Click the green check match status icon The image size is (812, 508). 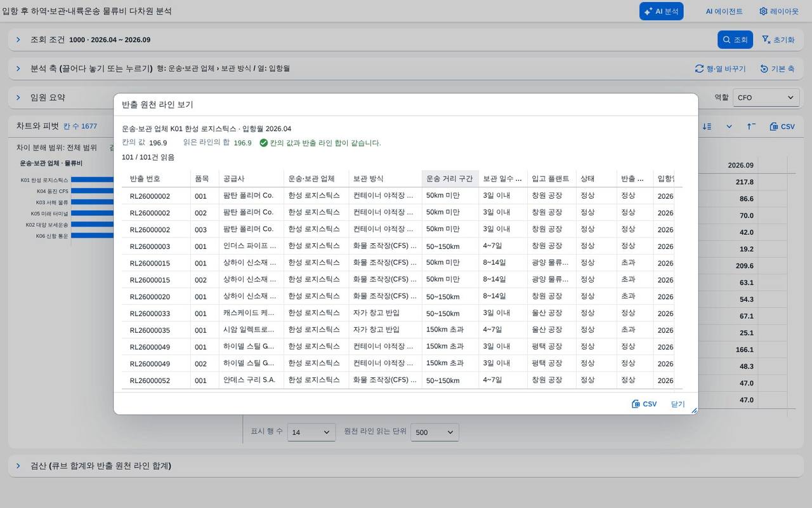pyautogui.click(x=263, y=143)
